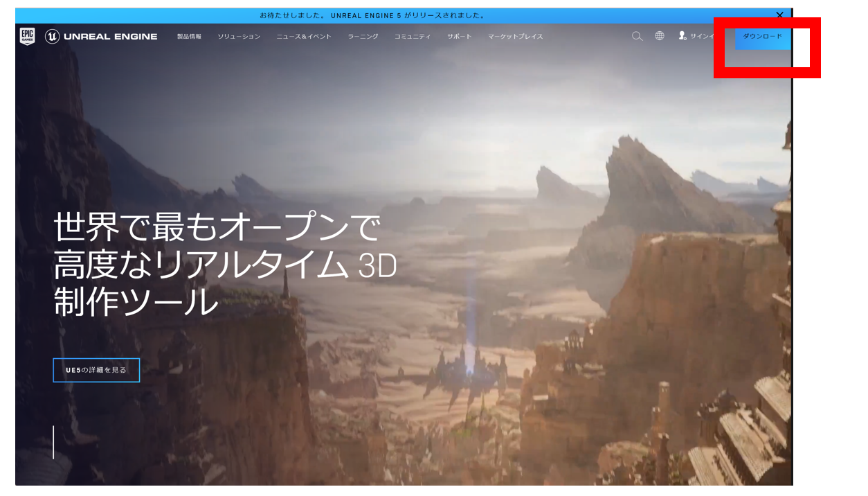
Task: Click the UE5の詳細を見る button
Action: [x=96, y=370]
